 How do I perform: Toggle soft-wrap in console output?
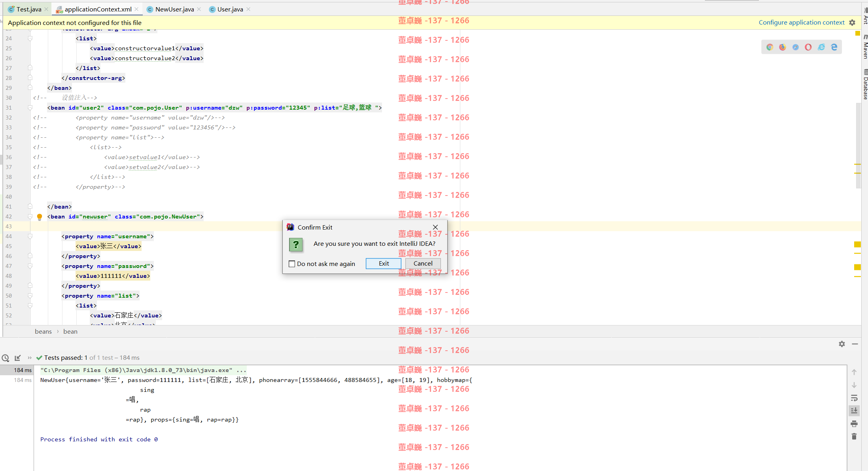point(854,398)
